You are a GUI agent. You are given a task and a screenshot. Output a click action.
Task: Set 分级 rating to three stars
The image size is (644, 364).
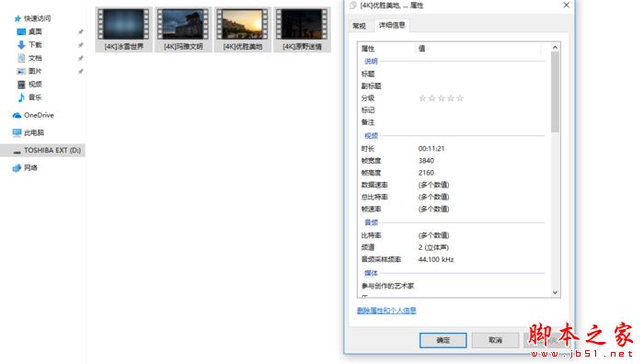pyautogui.click(x=441, y=98)
